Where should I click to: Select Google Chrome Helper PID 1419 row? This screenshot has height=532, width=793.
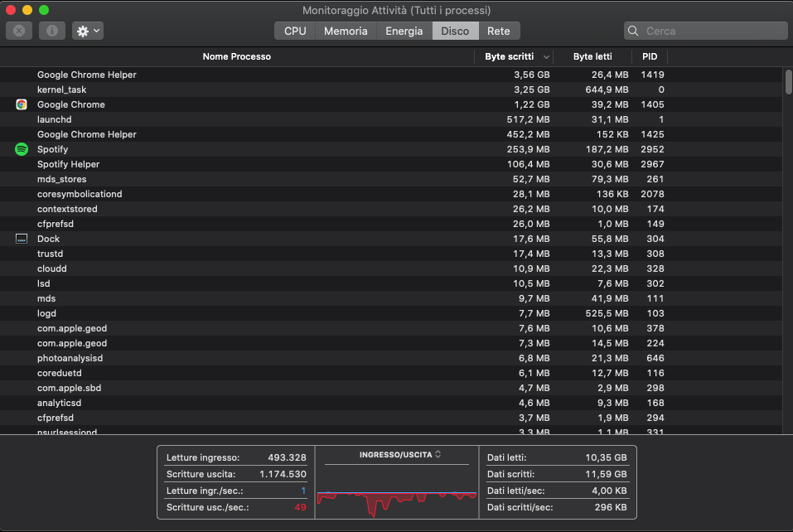pyautogui.click(x=391, y=75)
